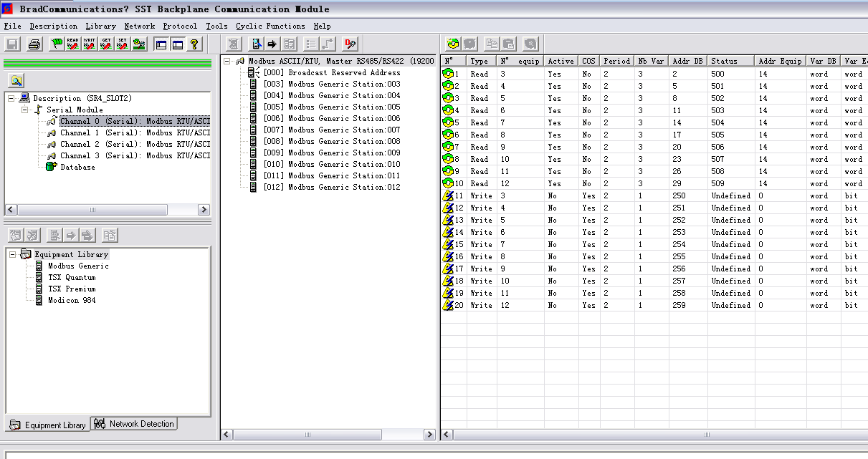Click the WRIT toolbar icon
The image size is (868, 459).
(90, 44)
